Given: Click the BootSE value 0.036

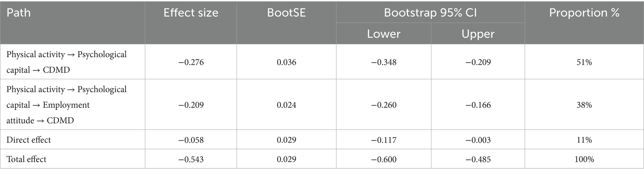Looking at the screenshot, I should (x=286, y=62).
